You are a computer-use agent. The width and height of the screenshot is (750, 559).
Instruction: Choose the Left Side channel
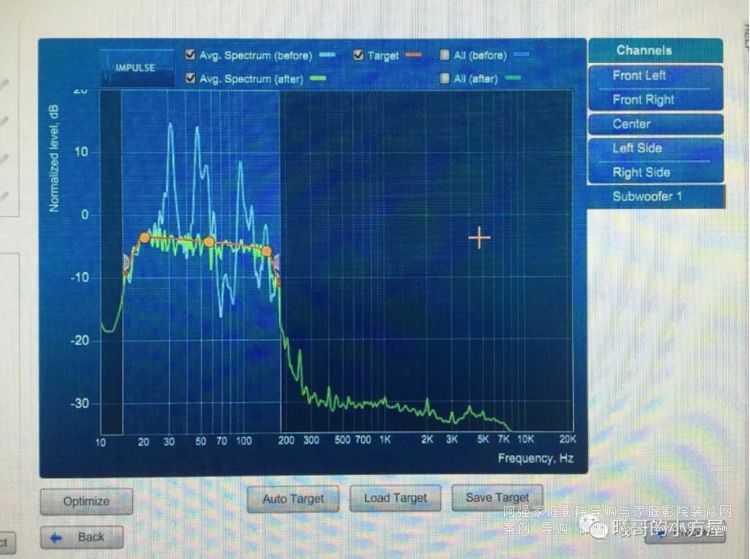pos(655,148)
